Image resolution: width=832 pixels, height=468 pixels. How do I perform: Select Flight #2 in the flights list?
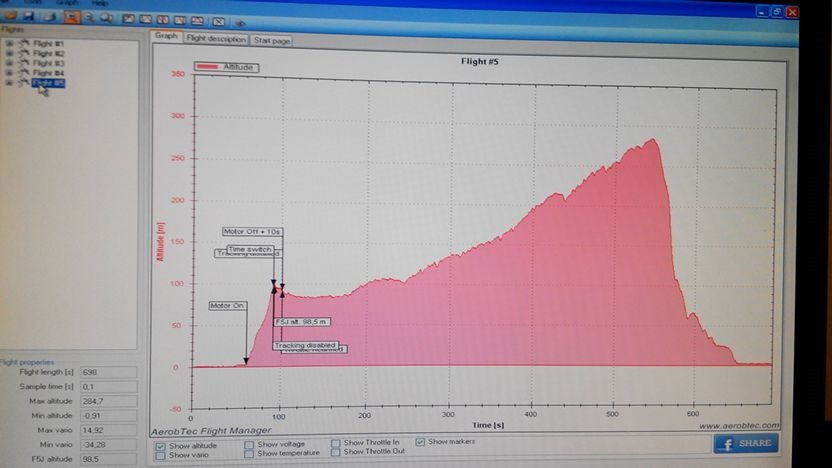point(48,54)
